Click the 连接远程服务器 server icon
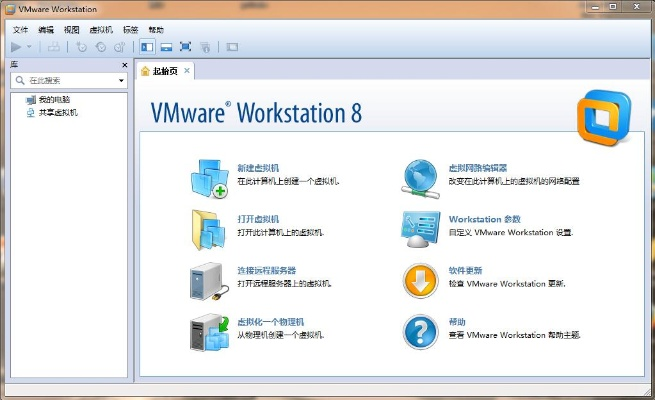Viewport: 655px width, 400px height. pyautogui.click(x=209, y=281)
